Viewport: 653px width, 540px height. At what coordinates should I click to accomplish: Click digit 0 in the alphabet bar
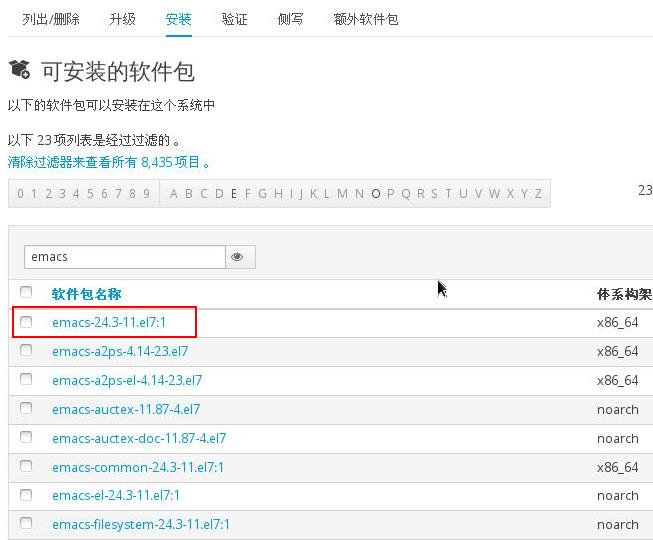pyautogui.click(x=20, y=194)
